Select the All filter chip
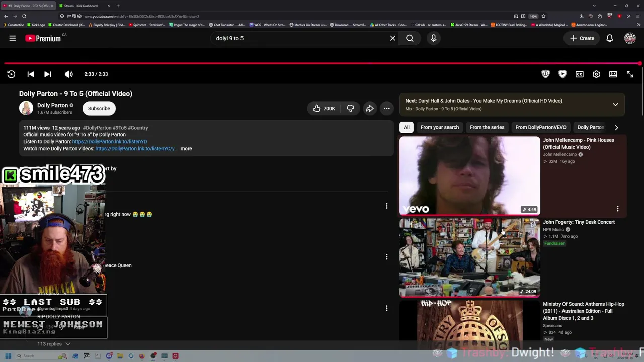This screenshot has height=362, width=644. coord(407,127)
